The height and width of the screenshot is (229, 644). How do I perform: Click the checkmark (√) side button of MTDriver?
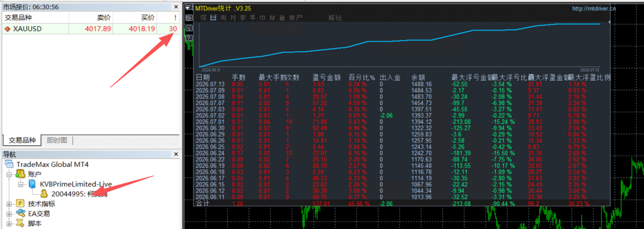(x=189, y=27)
